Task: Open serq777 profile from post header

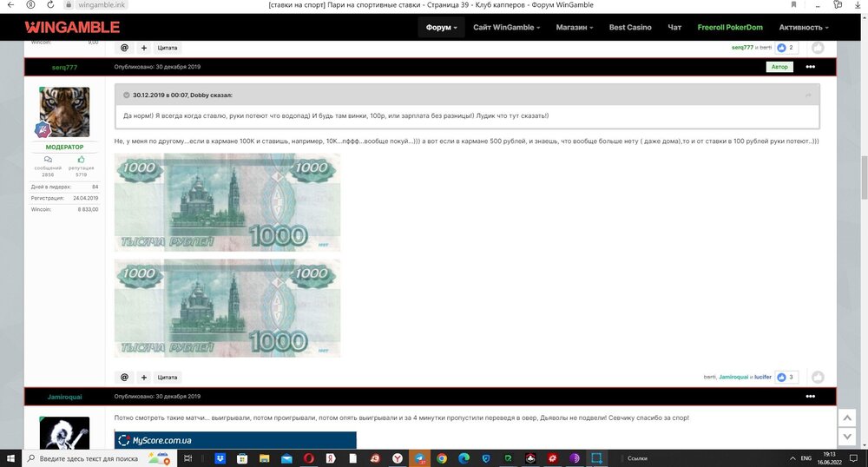Action: click(x=64, y=67)
